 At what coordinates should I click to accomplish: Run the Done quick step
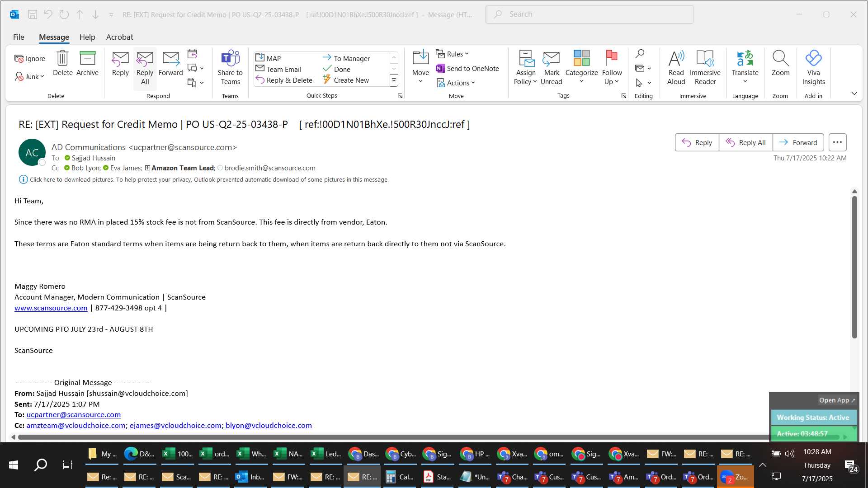[336, 69]
